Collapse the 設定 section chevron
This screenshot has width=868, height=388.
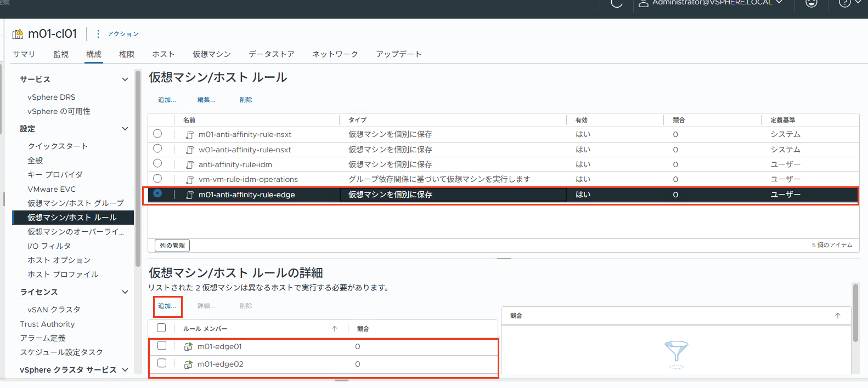(125, 129)
